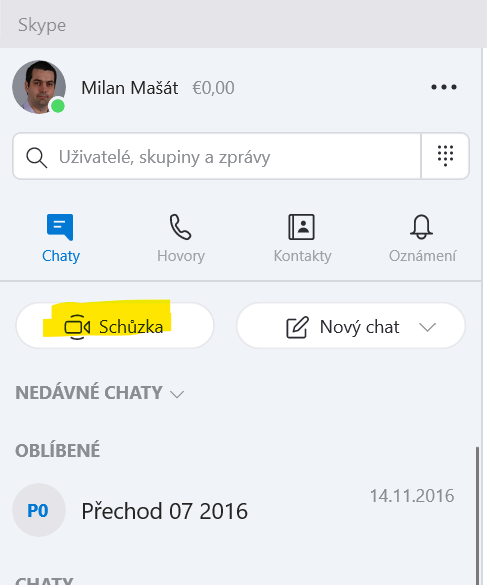Open the Oznámení bell icon

(x=421, y=227)
